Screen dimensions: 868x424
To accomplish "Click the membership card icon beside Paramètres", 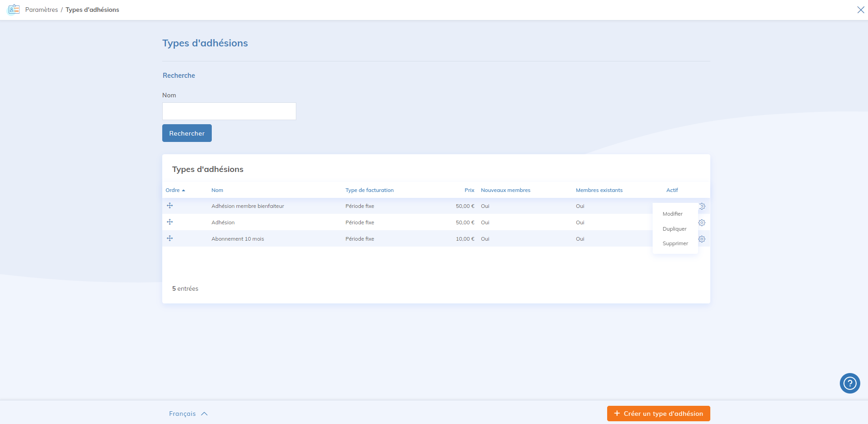I will 14,10.
